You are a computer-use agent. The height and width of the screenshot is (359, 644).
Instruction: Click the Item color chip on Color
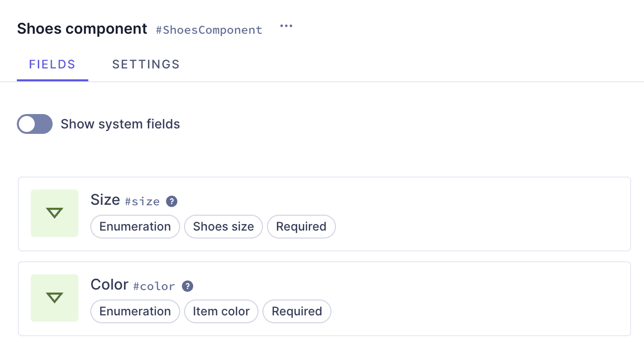coord(221,311)
